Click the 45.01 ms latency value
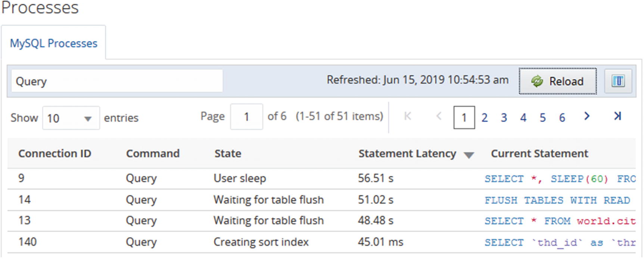Screen dimensions: 644x259 pyautogui.click(x=380, y=242)
